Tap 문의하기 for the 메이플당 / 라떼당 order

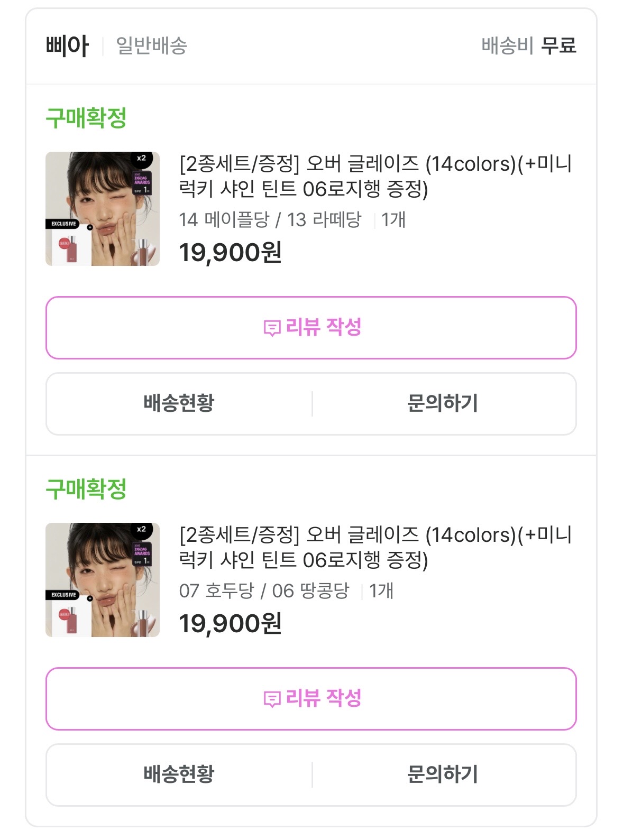click(x=443, y=403)
